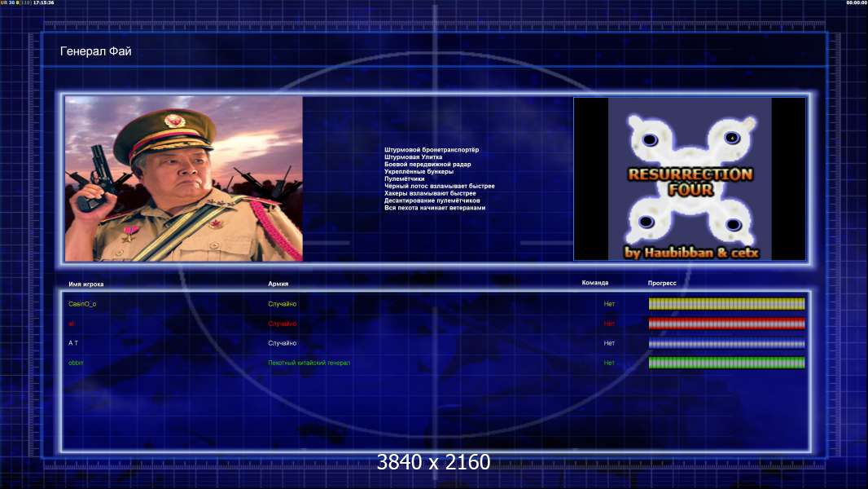Image resolution: width=868 pixels, height=489 pixels.
Task: Select player name 'CasinO_o'
Action: [x=82, y=304]
